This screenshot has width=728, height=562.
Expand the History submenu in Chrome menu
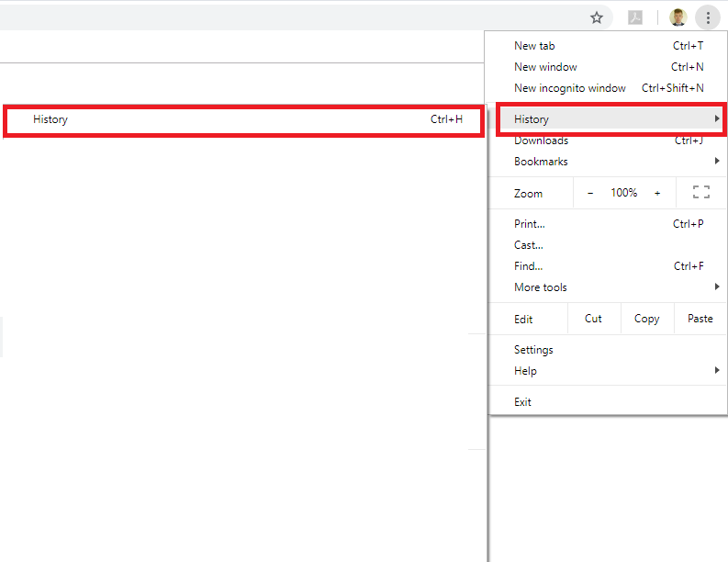click(608, 119)
